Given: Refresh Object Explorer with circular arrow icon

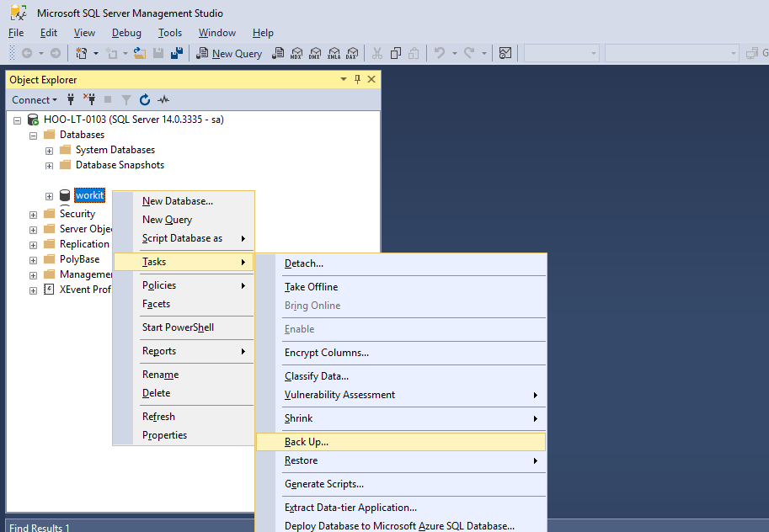Looking at the screenshot, I should point(145,100).
